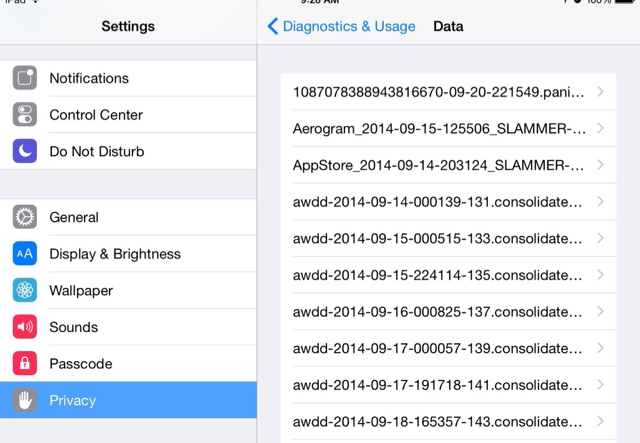
Task: Tap the Privacy hand icon
Action: [25, 400]
